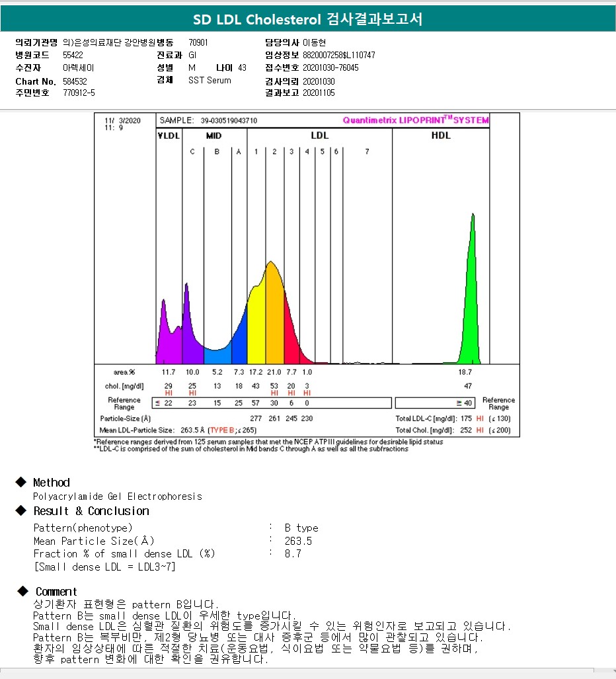
Task: Click the NCEP ATPIII reference ranges footnote
Action: tap(268, 442)
